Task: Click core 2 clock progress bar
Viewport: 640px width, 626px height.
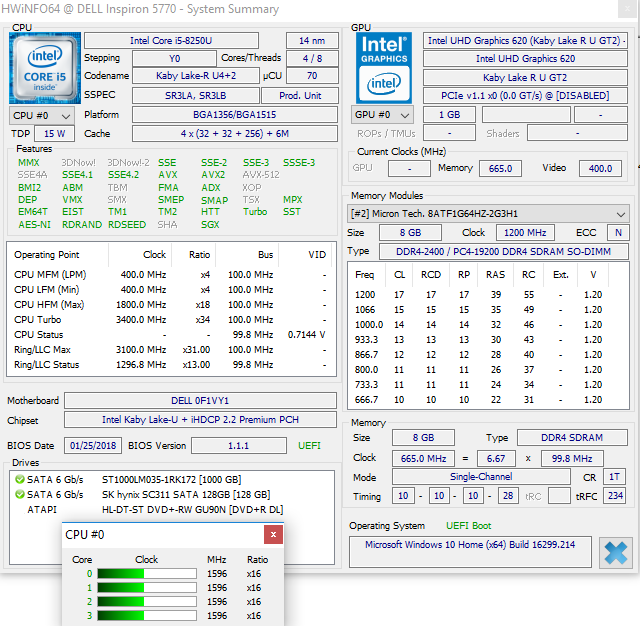Action: point(147,602)
